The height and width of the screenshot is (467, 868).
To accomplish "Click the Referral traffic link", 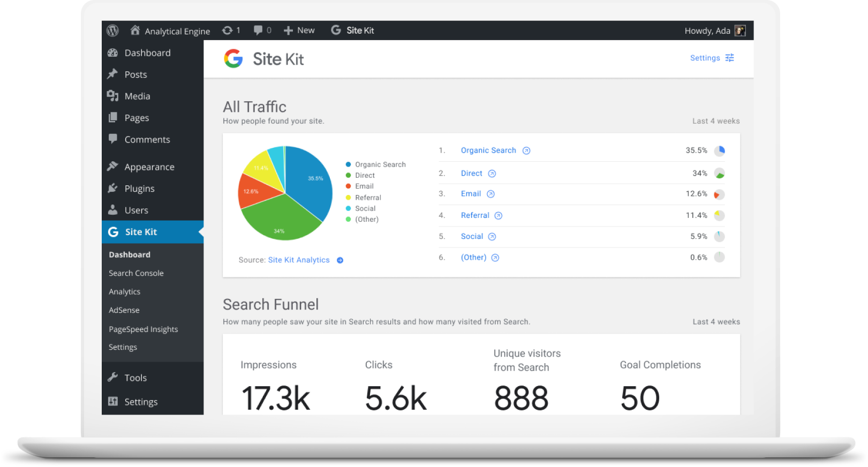I will [475, 215].
